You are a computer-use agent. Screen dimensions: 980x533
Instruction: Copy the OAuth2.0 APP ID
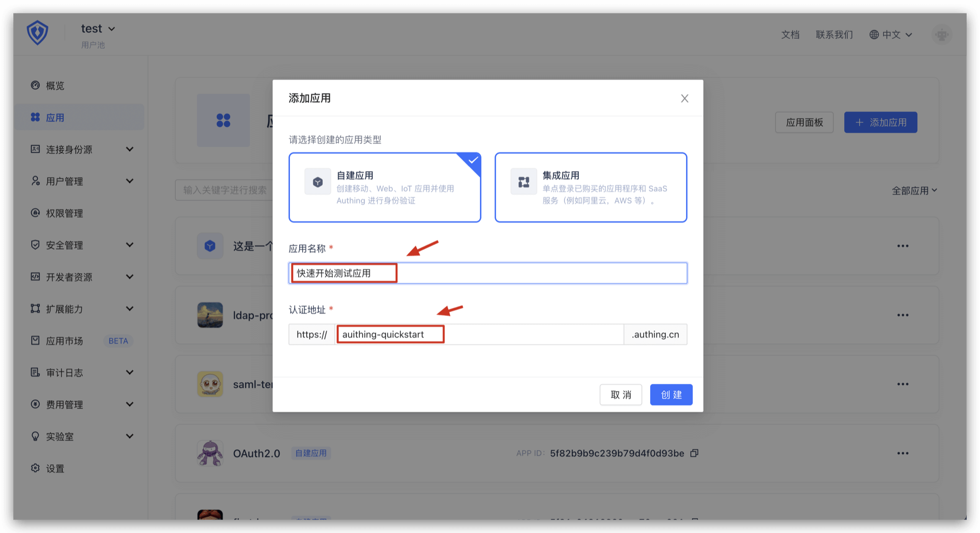click(x=694, y=453)
